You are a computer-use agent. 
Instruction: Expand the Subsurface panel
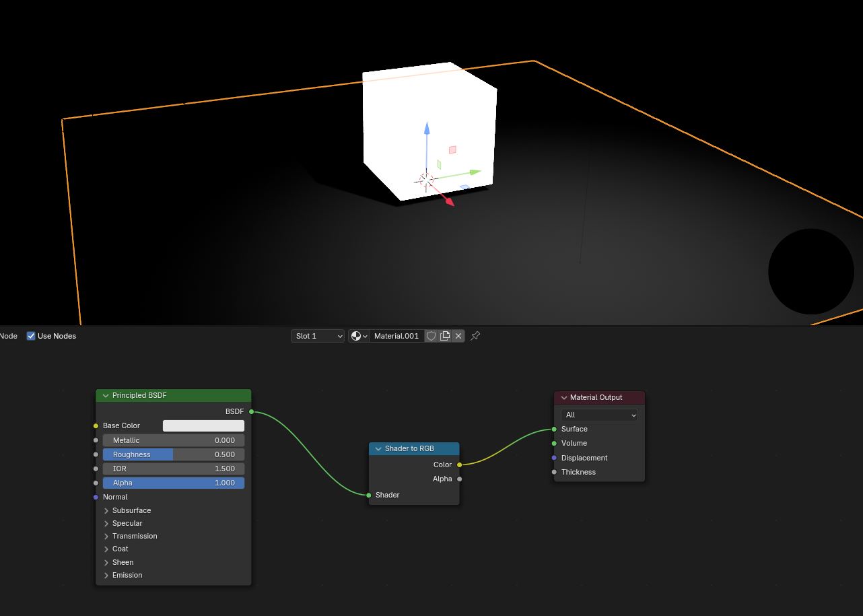pyautogui.click(x=106, y=510)
